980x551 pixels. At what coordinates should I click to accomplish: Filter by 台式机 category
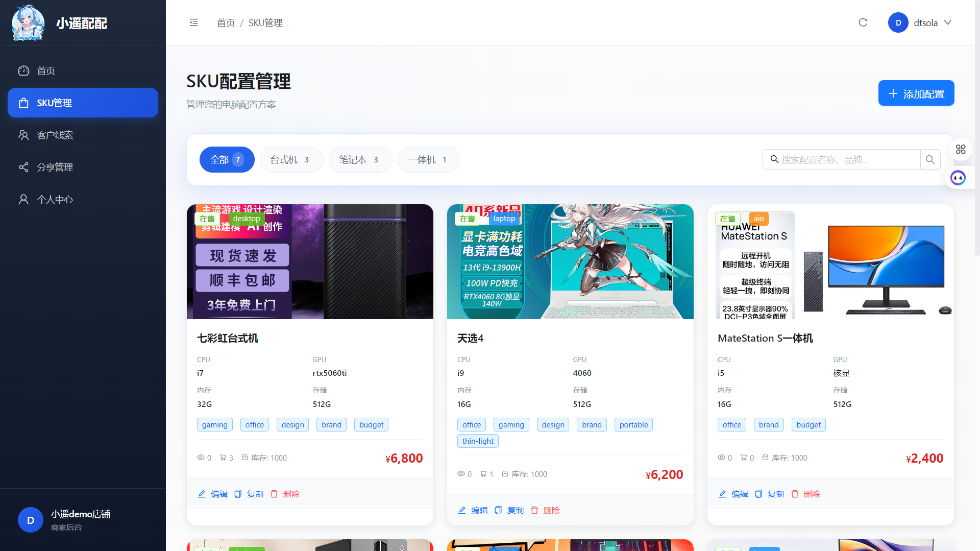(291, 160)
